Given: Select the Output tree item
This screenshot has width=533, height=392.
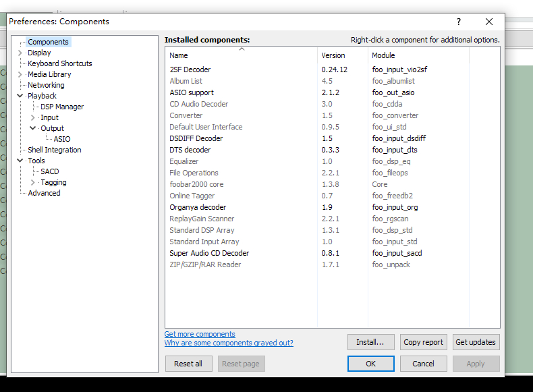Looking at the screenshot, I should (x=52, y=128).
